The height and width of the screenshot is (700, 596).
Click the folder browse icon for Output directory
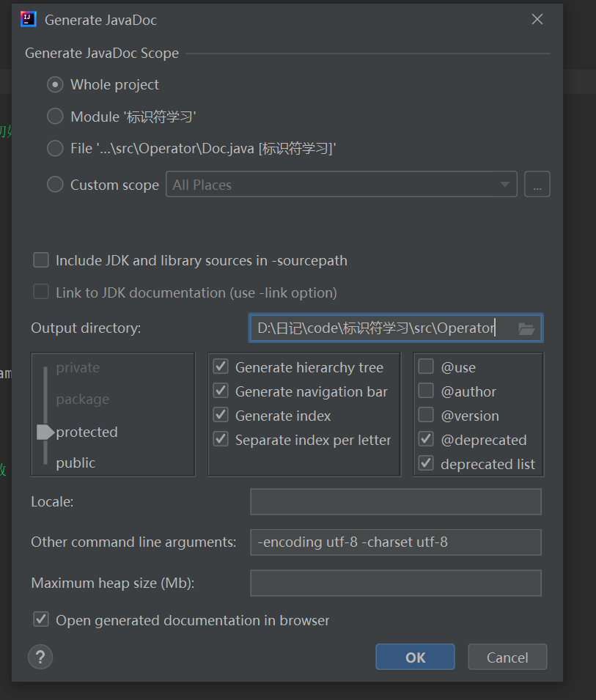(526, 328)
